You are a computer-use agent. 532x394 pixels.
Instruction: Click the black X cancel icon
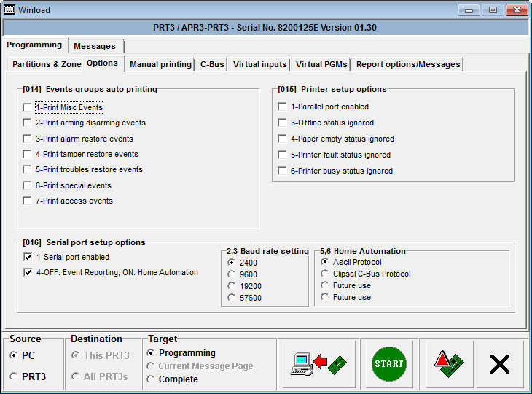click(x=499, y=363)
